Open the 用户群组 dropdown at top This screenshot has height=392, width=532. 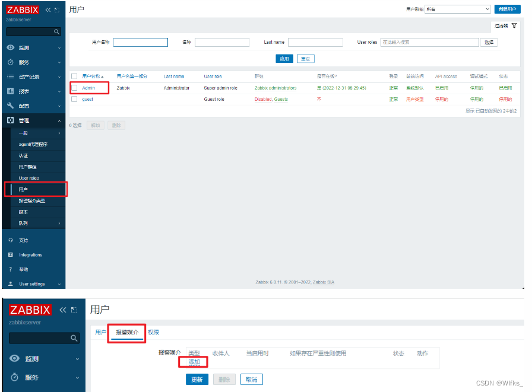[458, 9]
